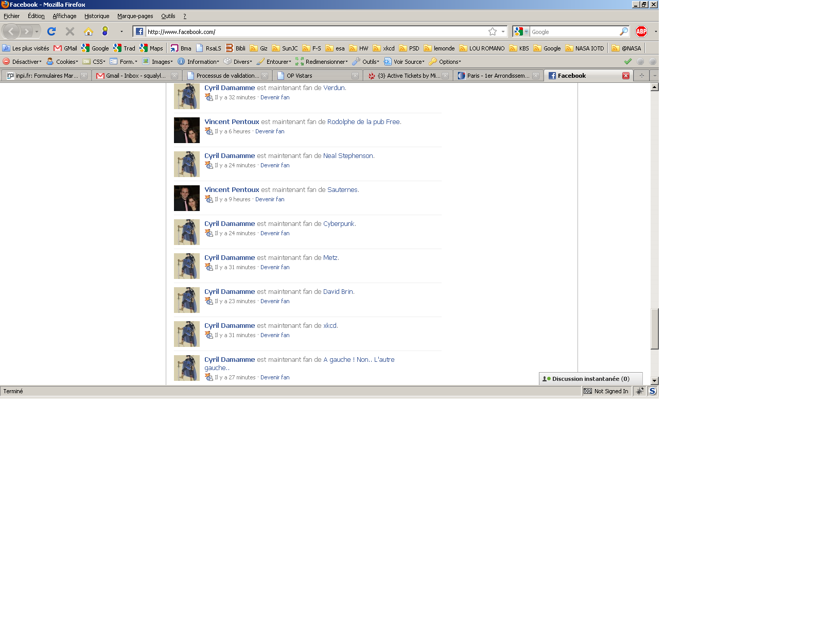Viewport: 840px width, 630px height.
Task: Expand the Désactiver web developer dropdown
Action: click(x=23, y=62)
